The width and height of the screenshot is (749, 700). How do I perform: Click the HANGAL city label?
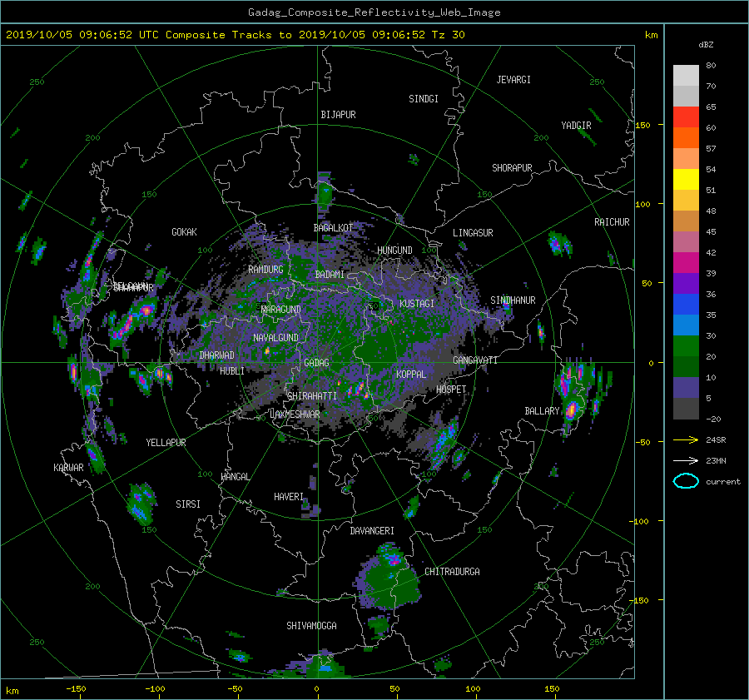click(236, 477)
